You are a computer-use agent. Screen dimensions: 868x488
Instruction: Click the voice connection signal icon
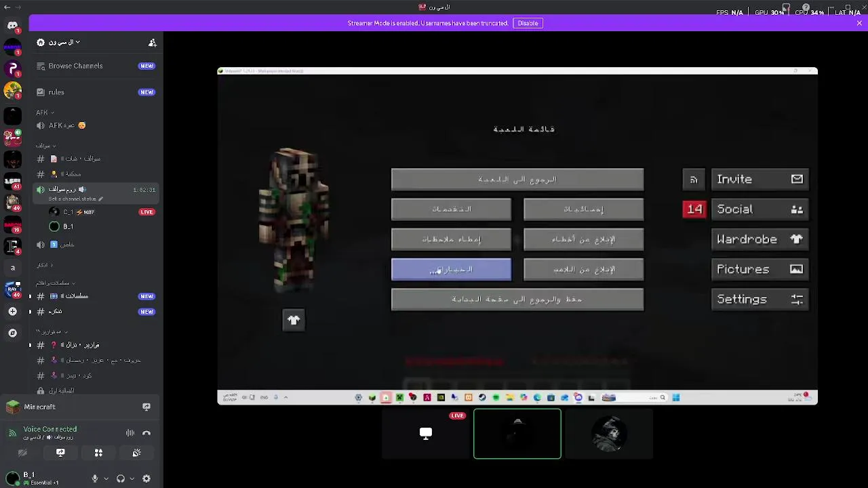click(12, 432)
